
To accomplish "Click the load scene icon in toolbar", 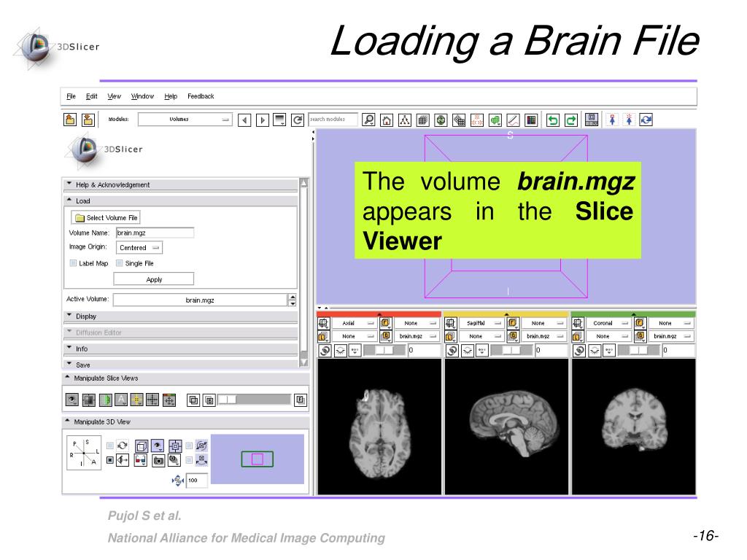I will coord(70,120).
